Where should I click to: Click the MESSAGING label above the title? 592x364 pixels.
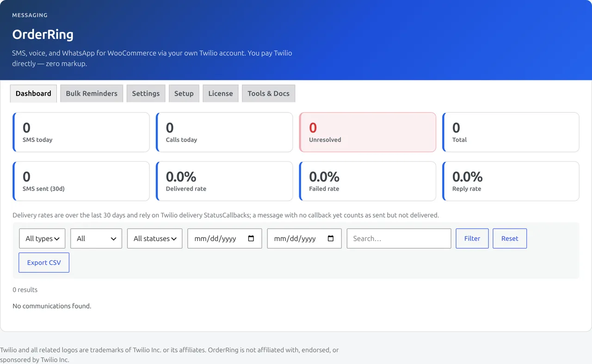30,15
